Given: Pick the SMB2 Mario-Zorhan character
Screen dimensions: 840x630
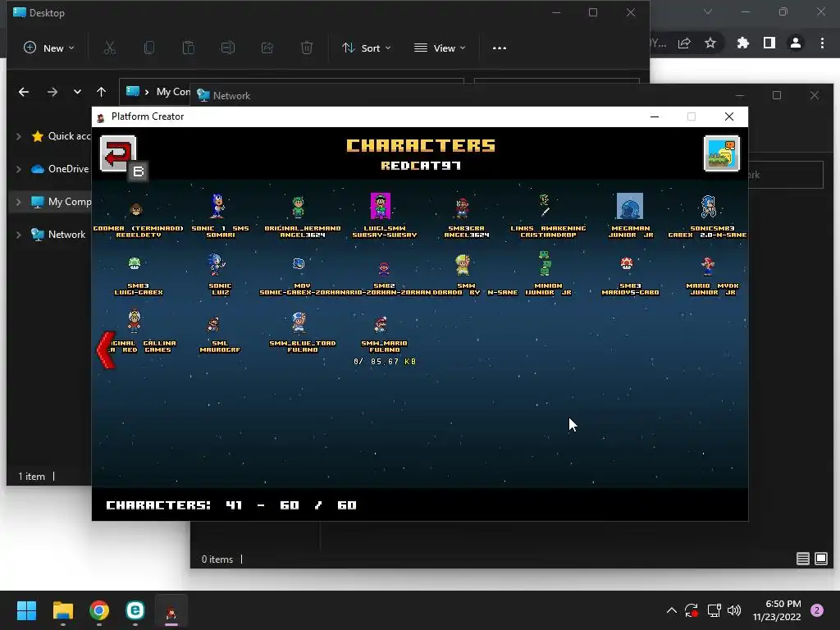Looking at the screenshot, I should [384, 268].
